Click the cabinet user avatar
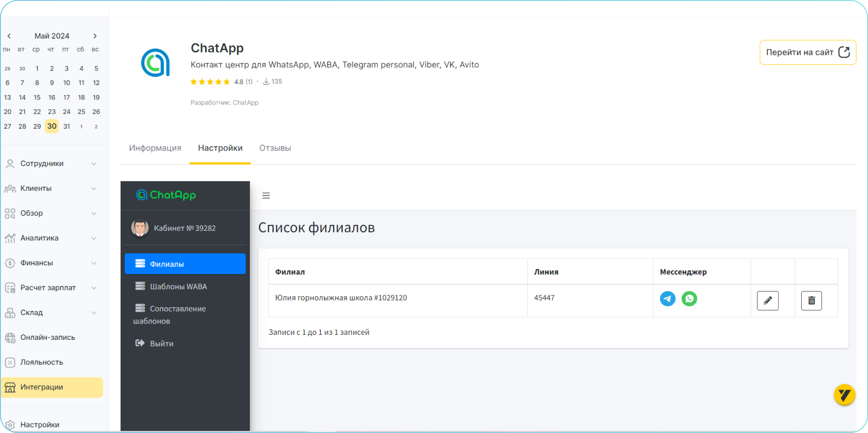Image resolution: width=868 pixels, height=433 pixels. click(140, 228)
